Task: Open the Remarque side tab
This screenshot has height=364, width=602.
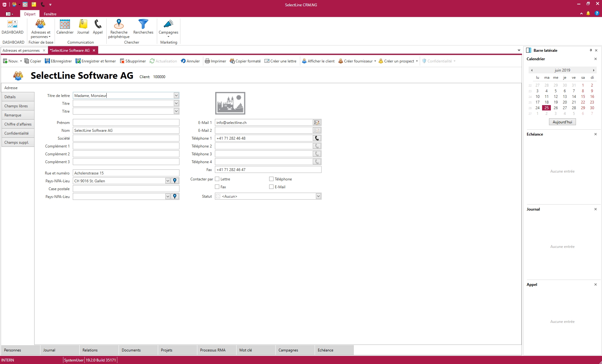Action: click(18, 115)
